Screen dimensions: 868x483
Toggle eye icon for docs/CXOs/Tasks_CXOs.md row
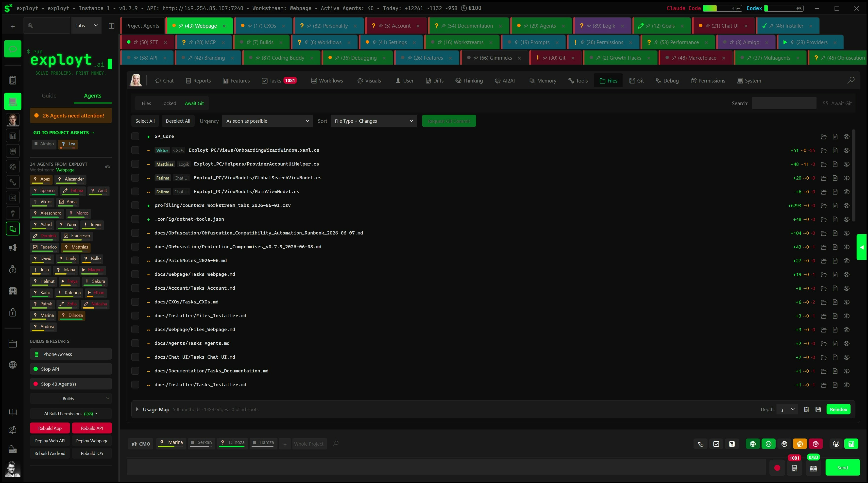[846, 302]
